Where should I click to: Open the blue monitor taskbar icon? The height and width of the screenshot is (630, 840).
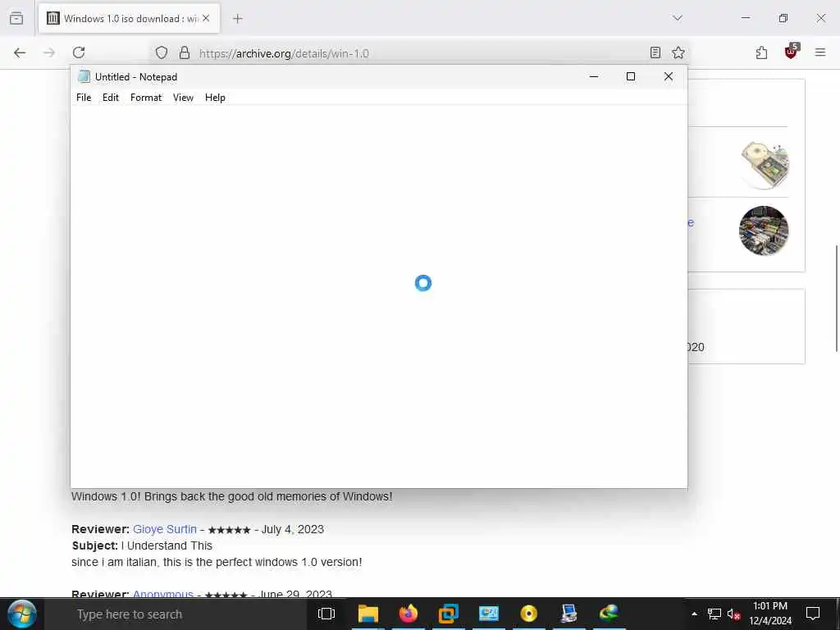pyautogui.click(x=489, y=614)
